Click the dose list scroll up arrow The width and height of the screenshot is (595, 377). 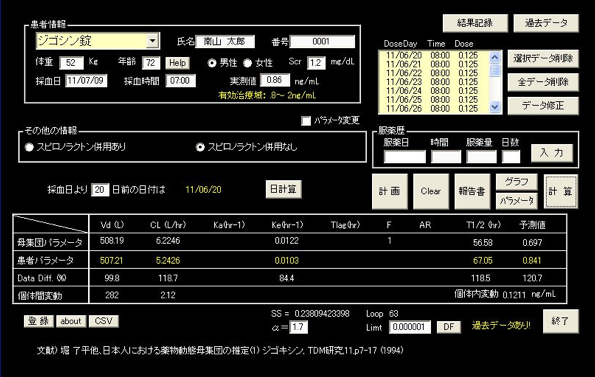[x=495, y=57]
